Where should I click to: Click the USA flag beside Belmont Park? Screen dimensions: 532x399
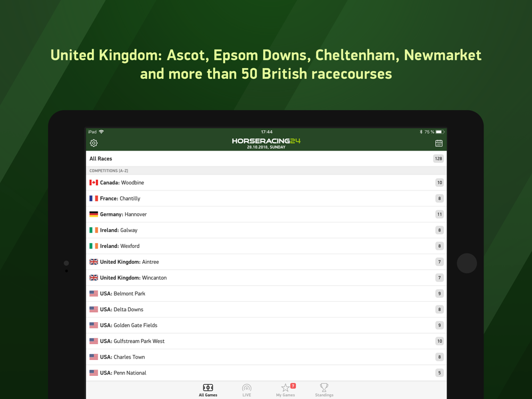click(94, 294)
